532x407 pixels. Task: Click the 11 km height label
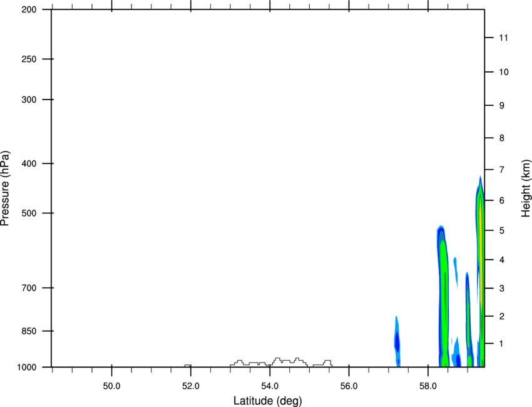pyautogui.click(x=503, y=38)
